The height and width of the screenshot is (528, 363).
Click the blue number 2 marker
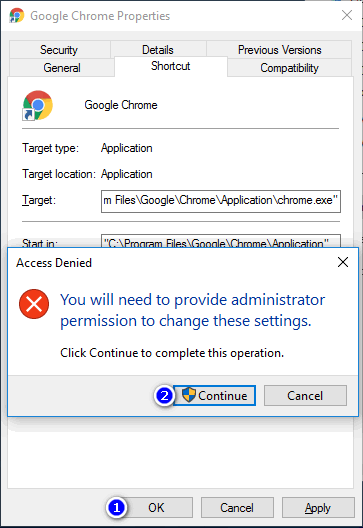(164, 395)
